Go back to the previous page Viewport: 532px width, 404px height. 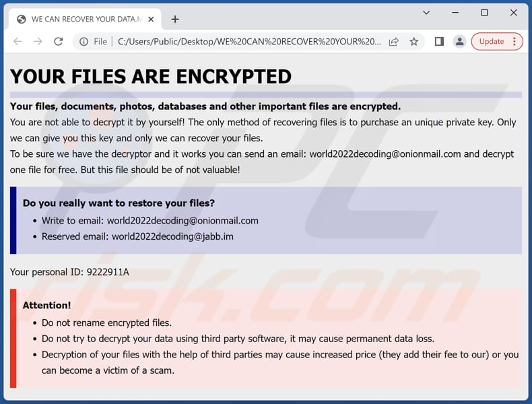pos(18,42)
